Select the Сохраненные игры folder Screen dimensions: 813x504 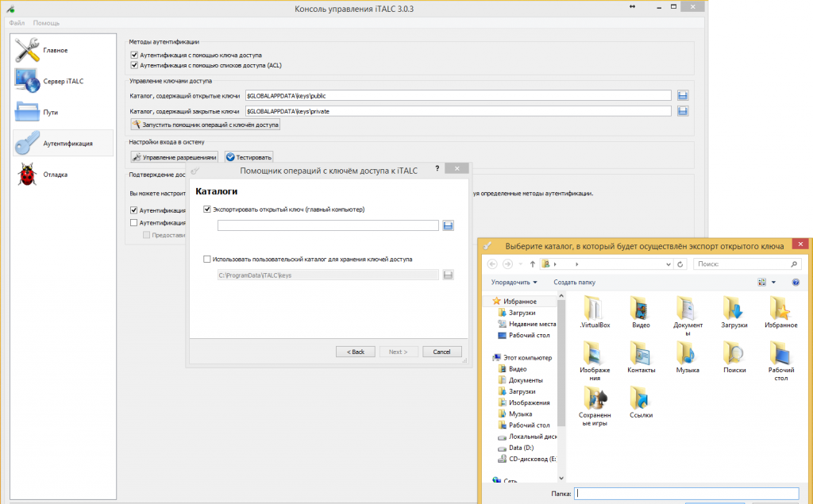tap(595, 406)
